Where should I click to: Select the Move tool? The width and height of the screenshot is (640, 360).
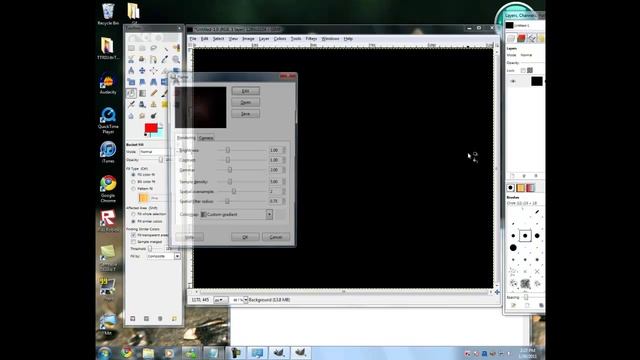[x=142, y=70]
